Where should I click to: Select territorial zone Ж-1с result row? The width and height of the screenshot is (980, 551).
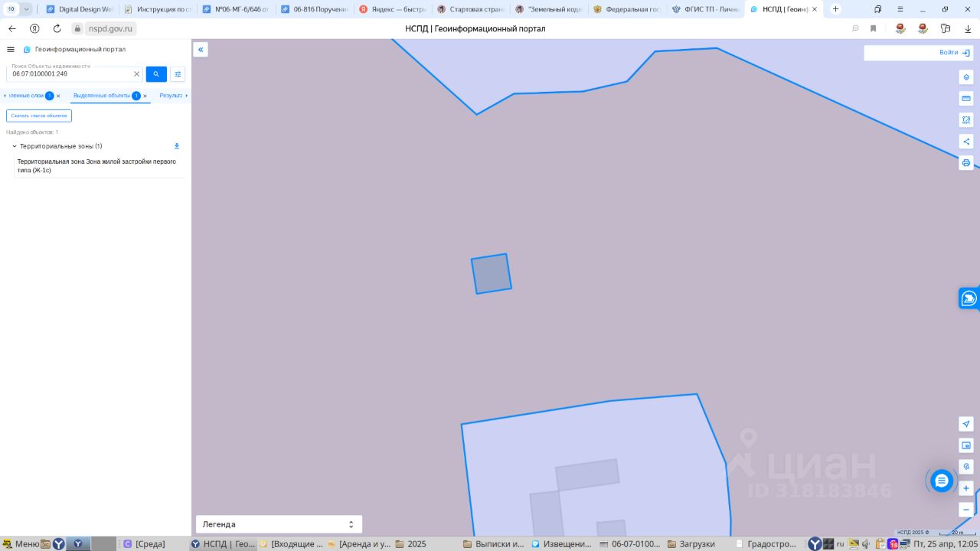click(100, 166)
